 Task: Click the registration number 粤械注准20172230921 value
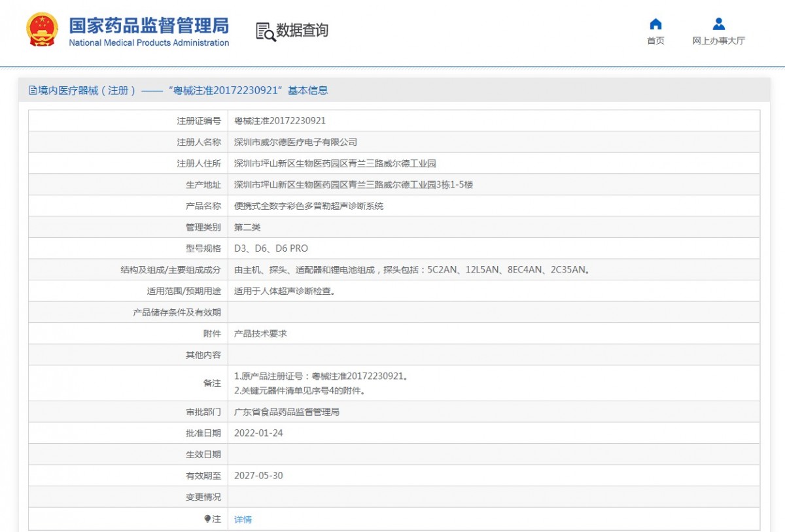coord(280,121)
